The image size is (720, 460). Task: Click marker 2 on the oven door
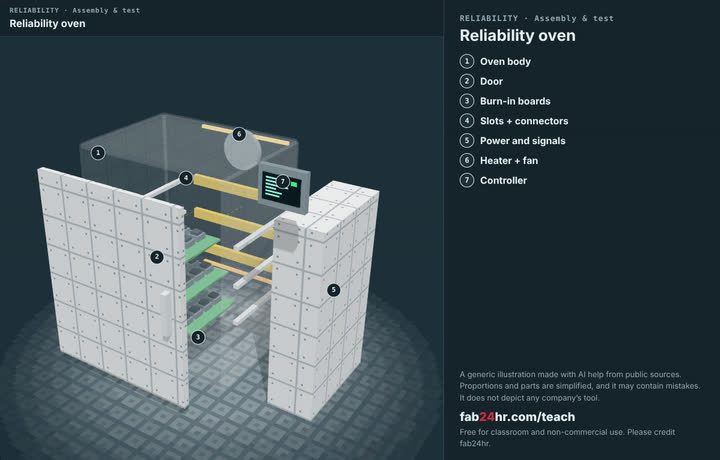[x=157, y=257]
